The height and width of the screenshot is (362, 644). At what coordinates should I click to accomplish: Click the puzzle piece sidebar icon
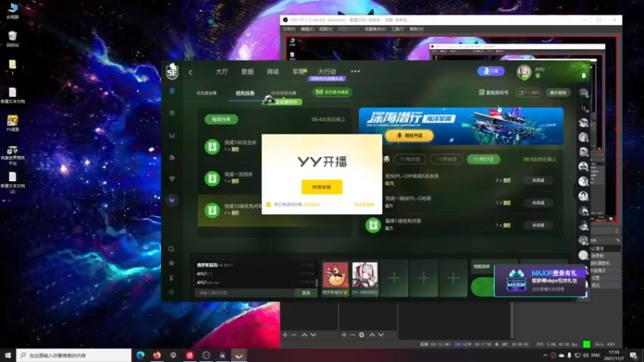[x=172, y=157]
